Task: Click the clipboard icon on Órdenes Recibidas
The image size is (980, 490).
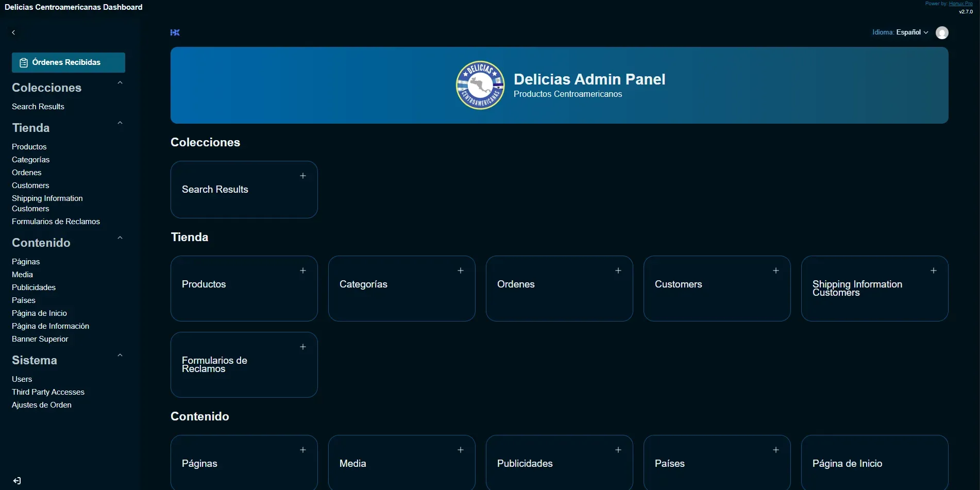Action: point(24,62)
